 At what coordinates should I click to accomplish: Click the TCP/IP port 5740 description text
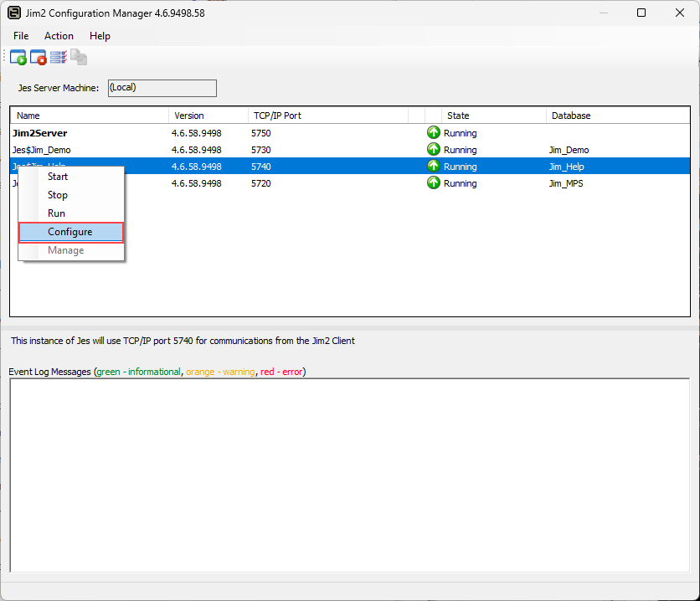pos(183,341)
